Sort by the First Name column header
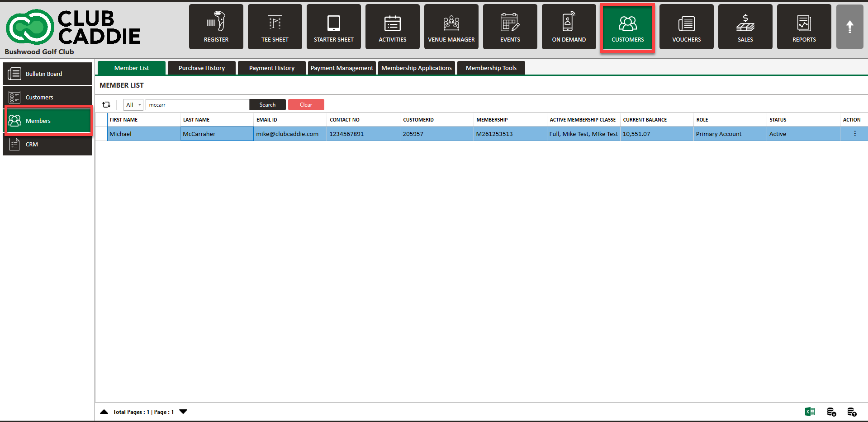 coord(144,120)
